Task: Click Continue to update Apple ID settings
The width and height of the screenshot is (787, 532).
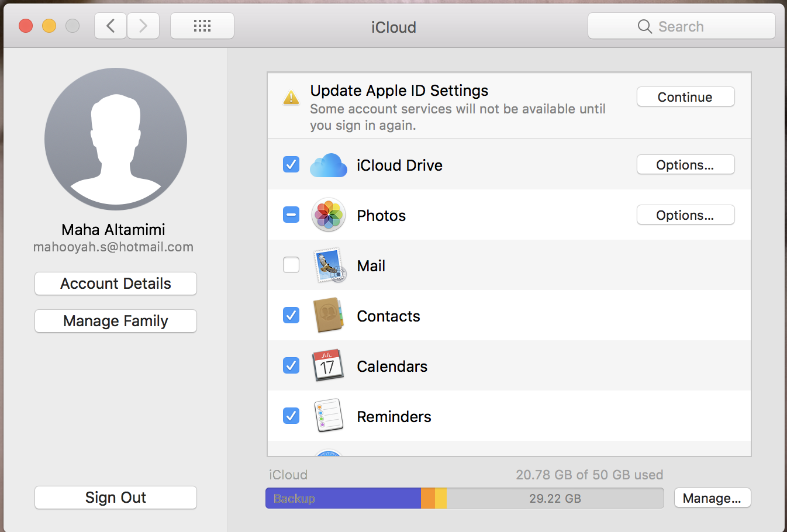Action: tap(685, 97)
